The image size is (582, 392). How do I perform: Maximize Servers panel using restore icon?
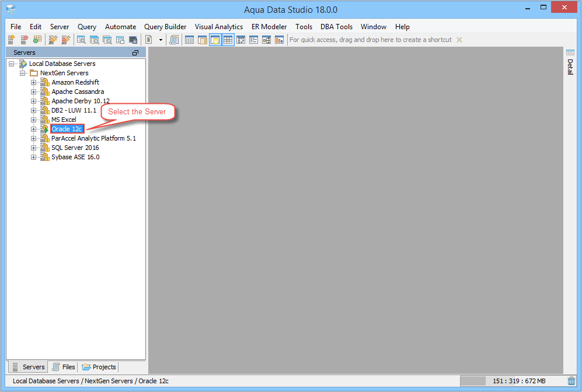click(x=135, y=52)
